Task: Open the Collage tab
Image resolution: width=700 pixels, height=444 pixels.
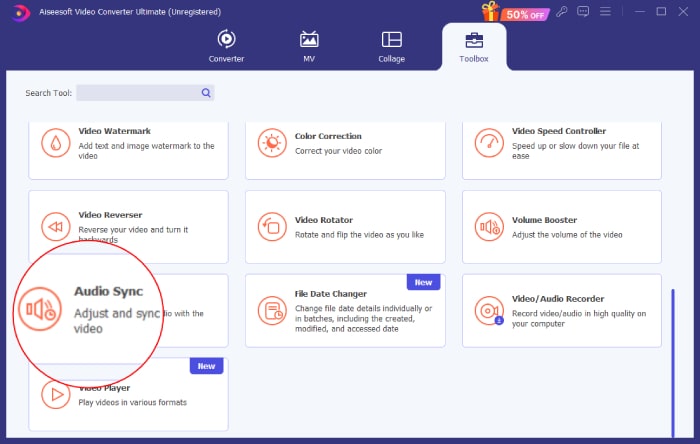Action: [392, 46]
